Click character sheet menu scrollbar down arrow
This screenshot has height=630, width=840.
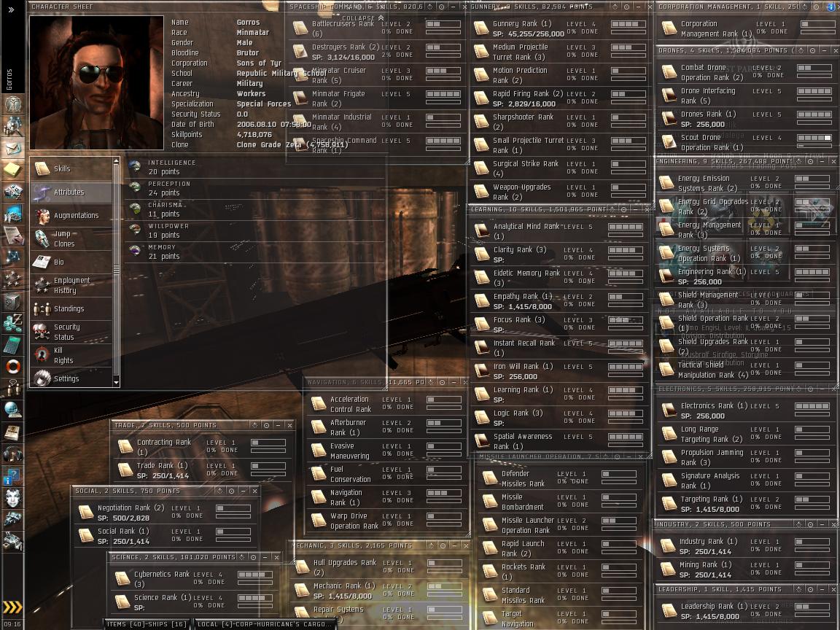pos(116,383)
